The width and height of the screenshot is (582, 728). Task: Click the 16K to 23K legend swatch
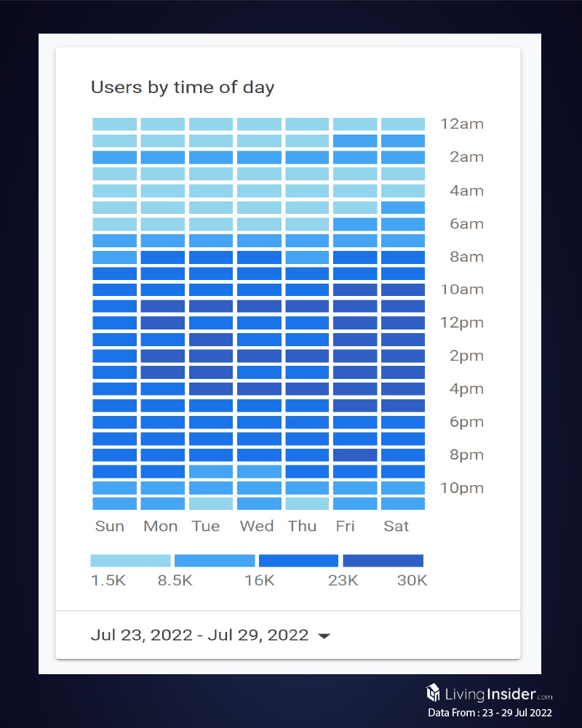(298, 561)
